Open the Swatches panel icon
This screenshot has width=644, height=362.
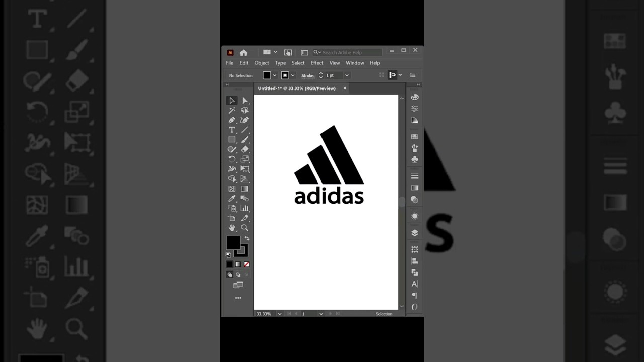[x=415, y=136]
